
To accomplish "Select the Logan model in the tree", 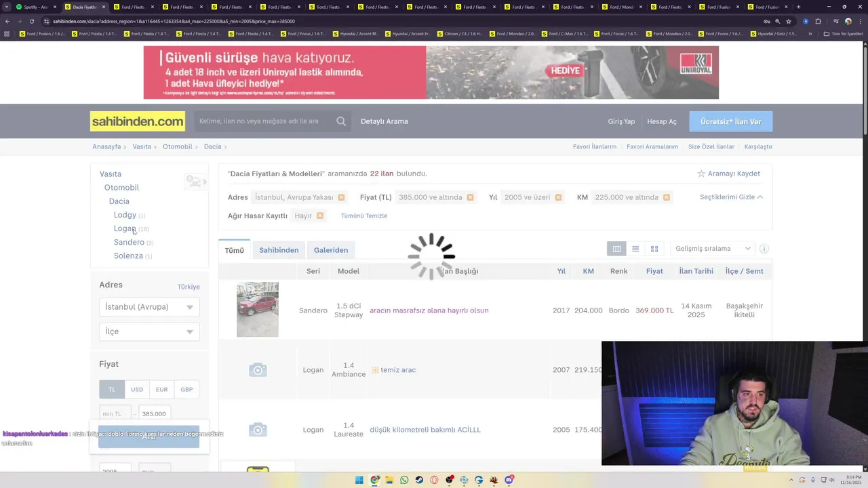I will [x=125, y=228].
